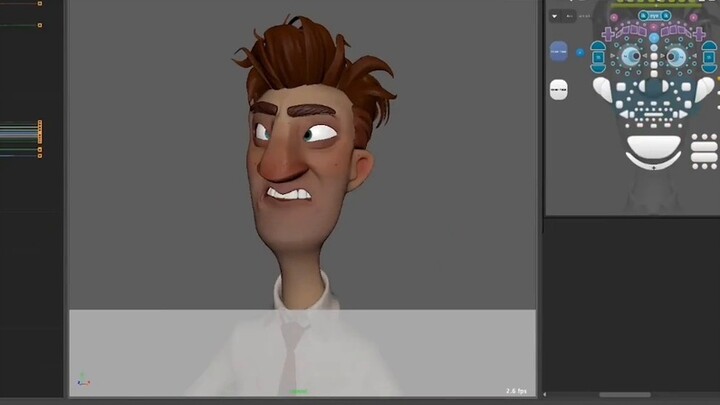Select the right purple cross brow control

pos(700,32)
